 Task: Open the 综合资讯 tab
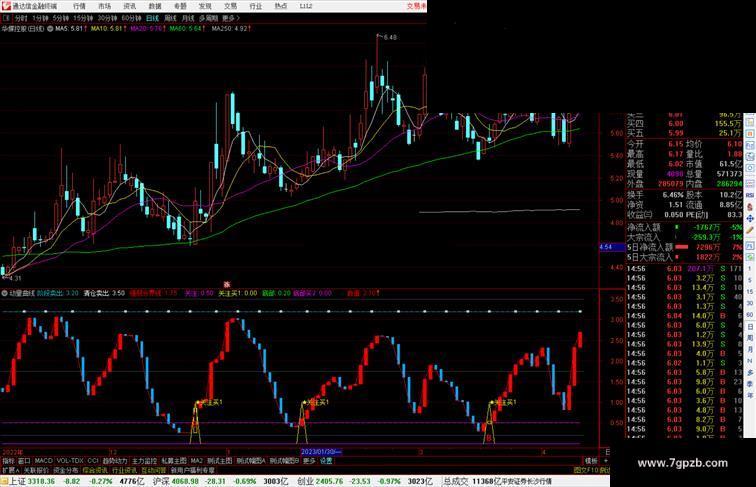pos(95,470)
